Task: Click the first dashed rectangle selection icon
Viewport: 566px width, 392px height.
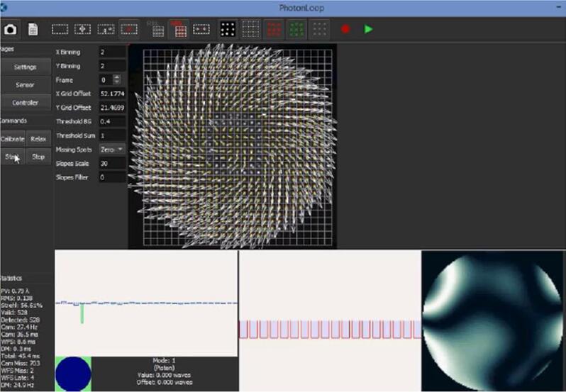Action: click(x=60, y=29)
